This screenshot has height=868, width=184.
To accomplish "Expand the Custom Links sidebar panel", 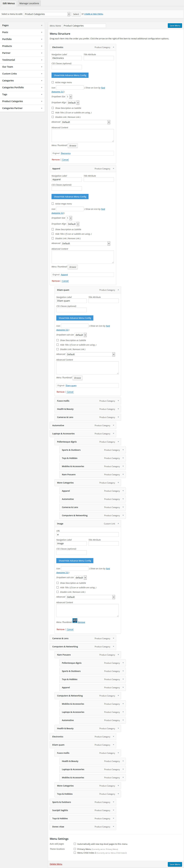I will pos(22,74).
